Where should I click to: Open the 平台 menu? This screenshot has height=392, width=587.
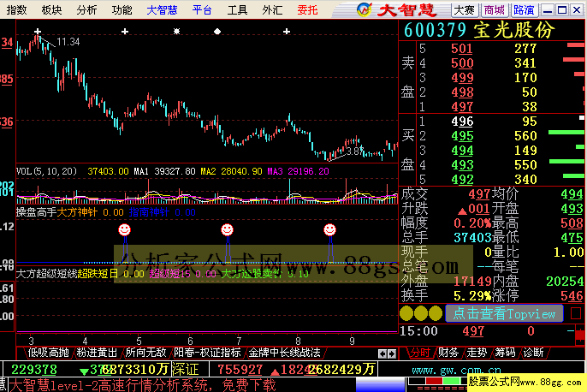202,9
